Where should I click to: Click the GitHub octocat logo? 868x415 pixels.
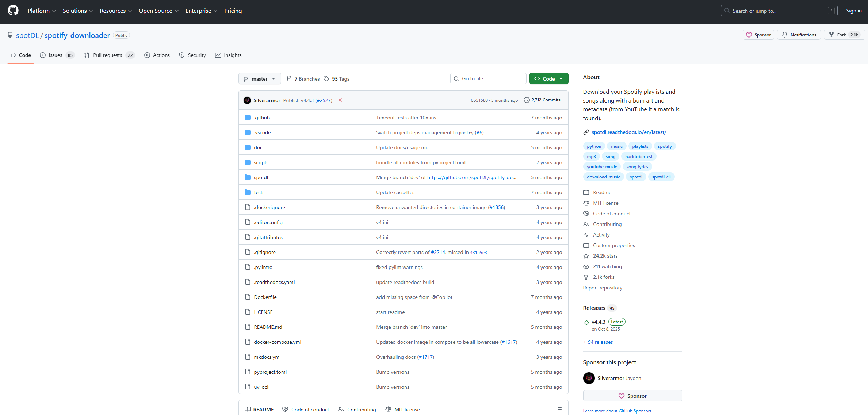[13, 11]
